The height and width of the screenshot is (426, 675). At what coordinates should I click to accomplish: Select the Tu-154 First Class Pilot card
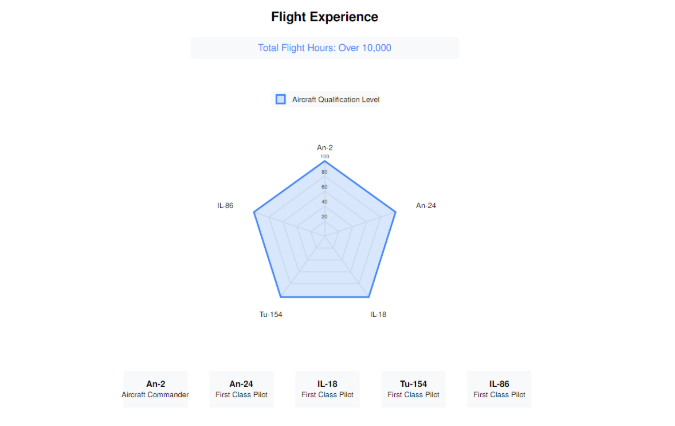click(413, 389)
